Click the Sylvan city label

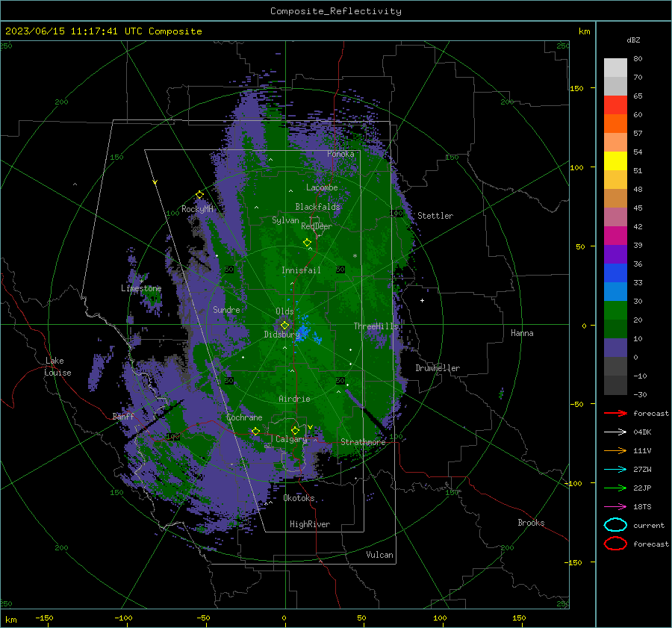coord(285,220)
